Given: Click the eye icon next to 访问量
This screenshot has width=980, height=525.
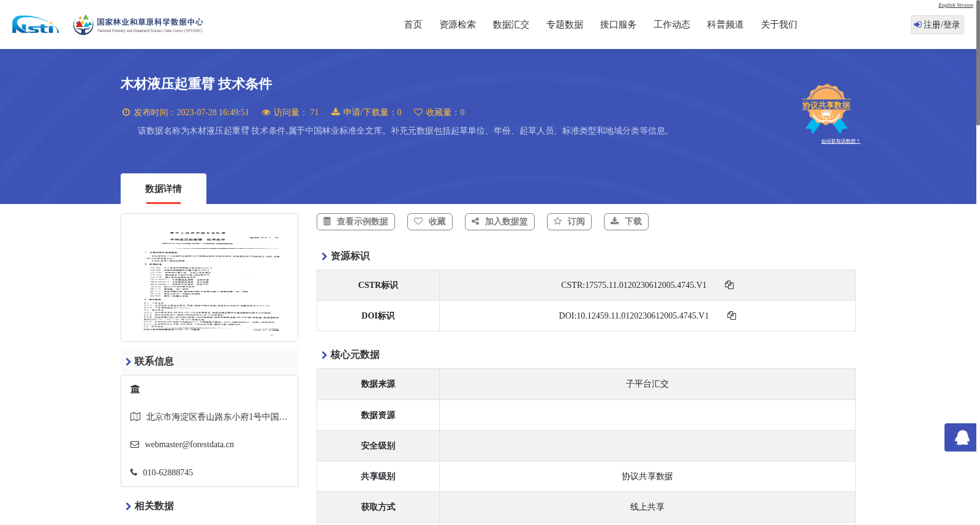Looking at the screenshot, I should point(266,112).
